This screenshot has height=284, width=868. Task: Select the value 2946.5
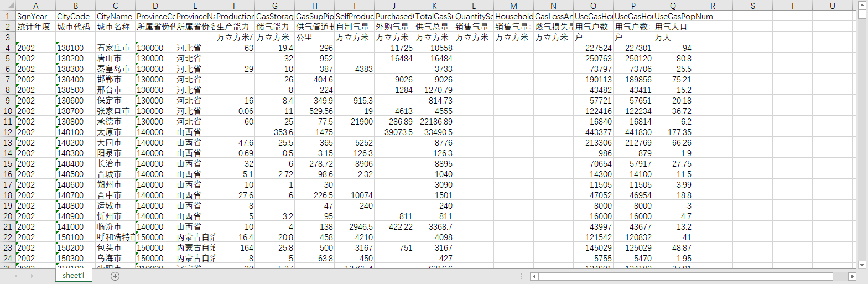tap(354, 227)
